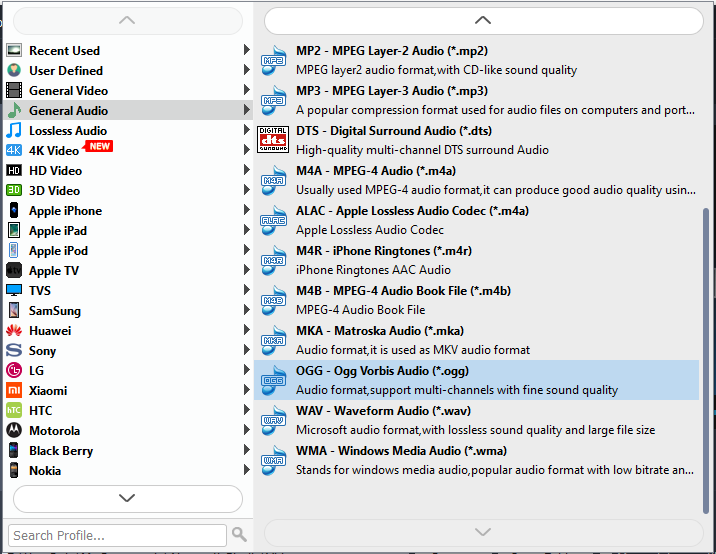This screenshot has width=716, height=554.
Task: Click the General Audio music note icon
Action: coord(14,110)
